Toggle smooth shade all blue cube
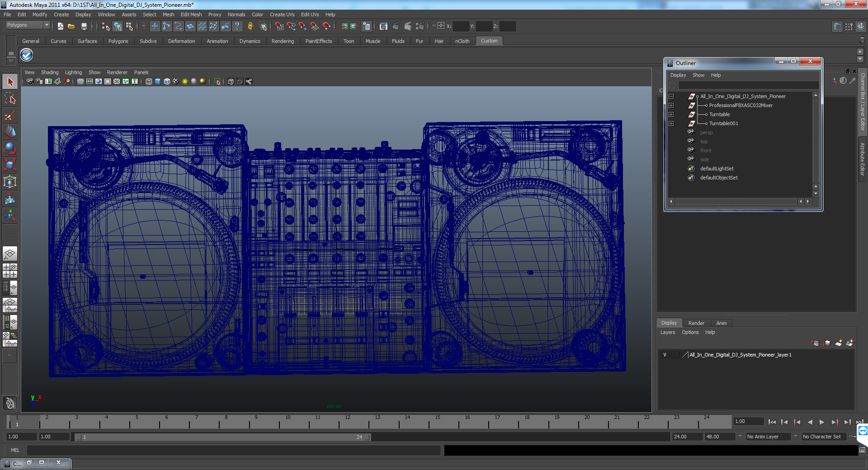 [x=158, y=81]
